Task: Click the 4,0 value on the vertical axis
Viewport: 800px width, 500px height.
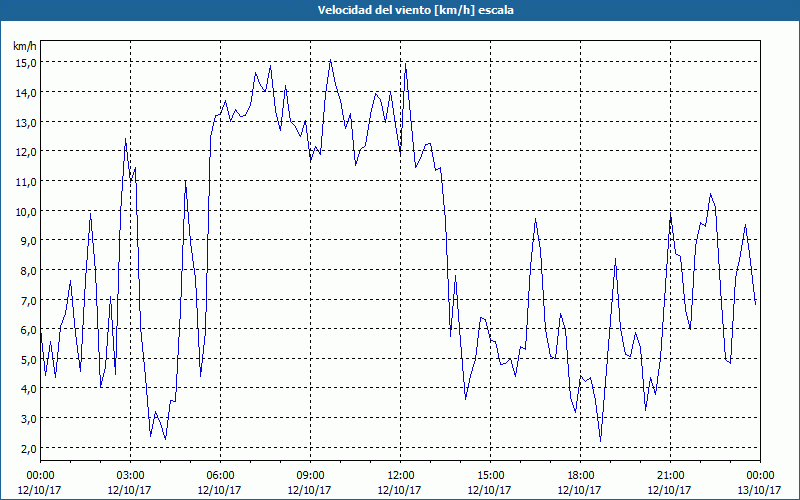Action: click(28, 389)
